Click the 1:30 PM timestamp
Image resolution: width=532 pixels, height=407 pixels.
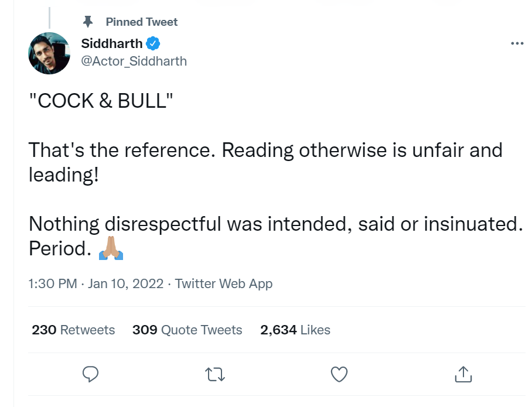pos(53,283)
